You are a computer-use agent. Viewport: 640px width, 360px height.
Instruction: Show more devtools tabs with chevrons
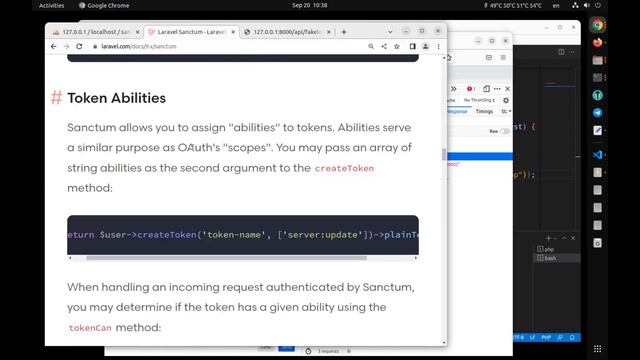tap(453, 89)
